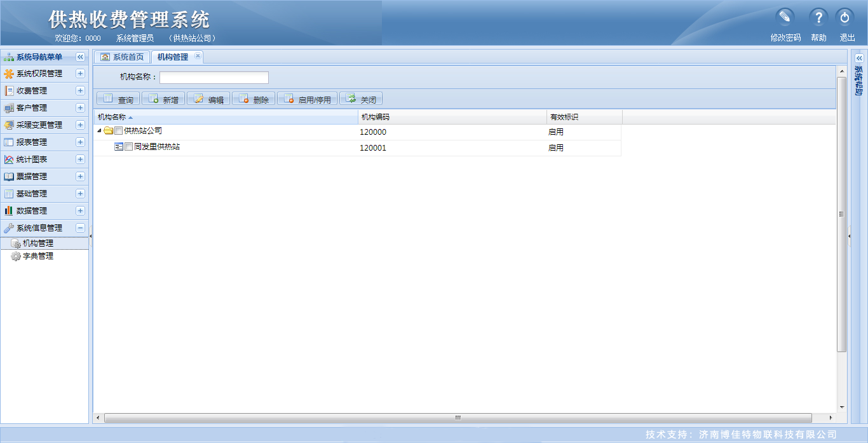Sort by 机构名称 column header
Image resolution: width=868 pixels, height=443 pixels.
[x=226, y=117]
